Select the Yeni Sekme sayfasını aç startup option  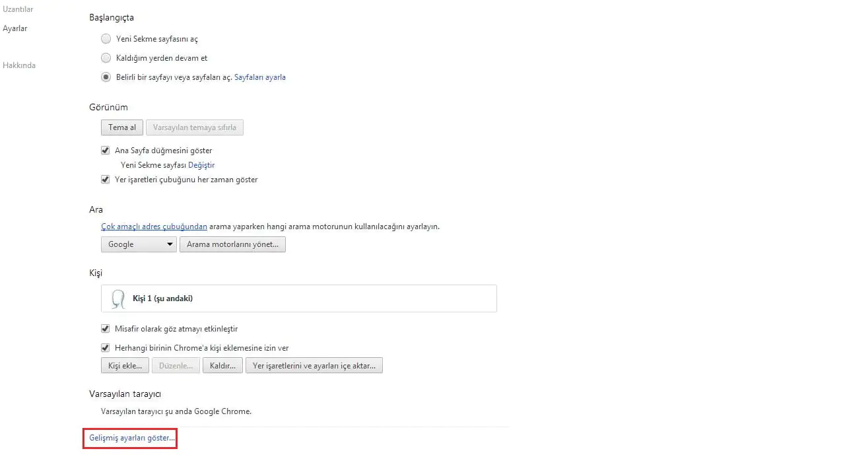pos(106,38)
